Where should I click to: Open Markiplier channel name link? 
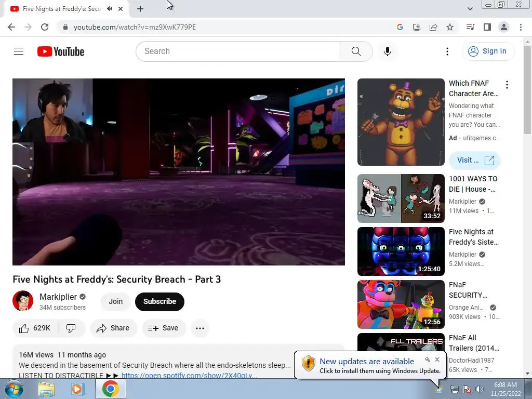tap(58, 297)
